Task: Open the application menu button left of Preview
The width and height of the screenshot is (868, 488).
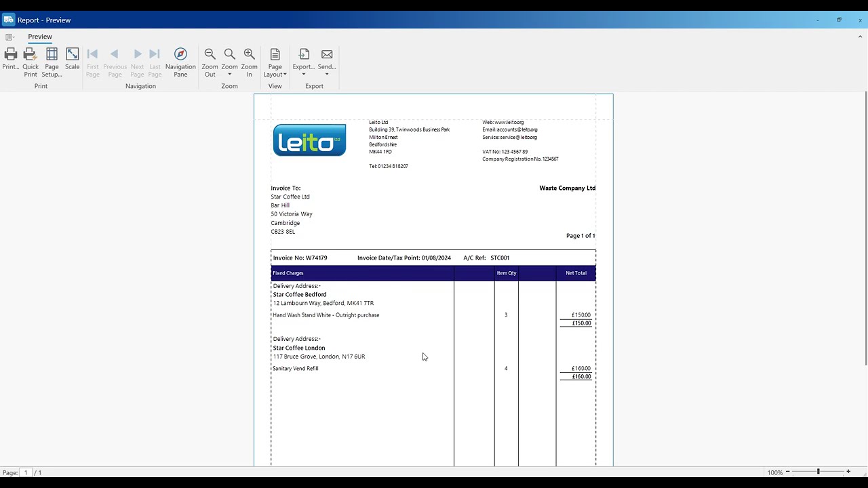Action: pyautogui.click(x=9, y=37)
